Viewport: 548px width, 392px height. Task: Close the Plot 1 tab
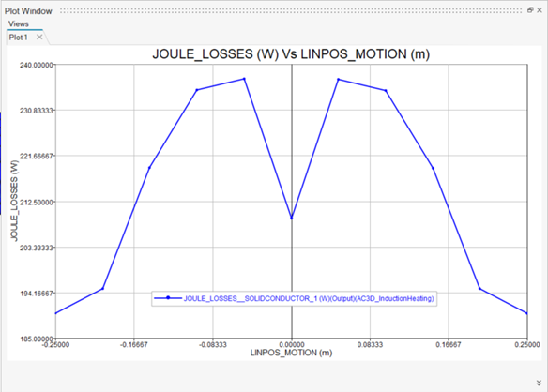pyautogui.click(x=39, y=37)
